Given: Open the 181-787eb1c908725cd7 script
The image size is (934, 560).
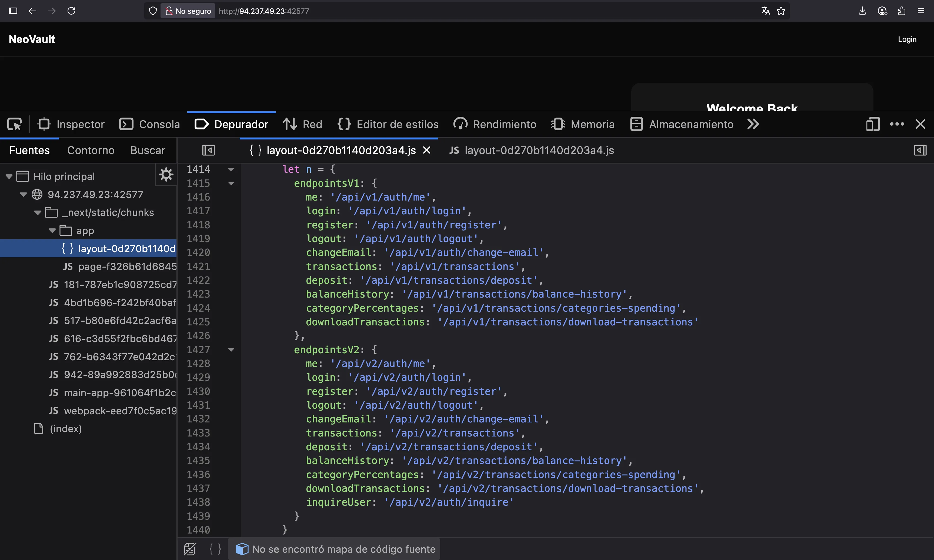Looking at the screenshot, I should click(112, 285).
